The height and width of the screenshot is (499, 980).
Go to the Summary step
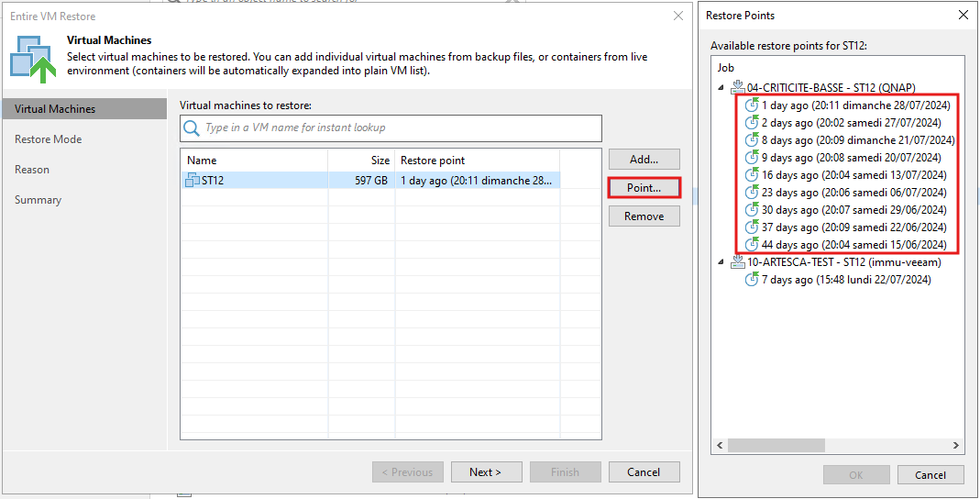[39, 199]
